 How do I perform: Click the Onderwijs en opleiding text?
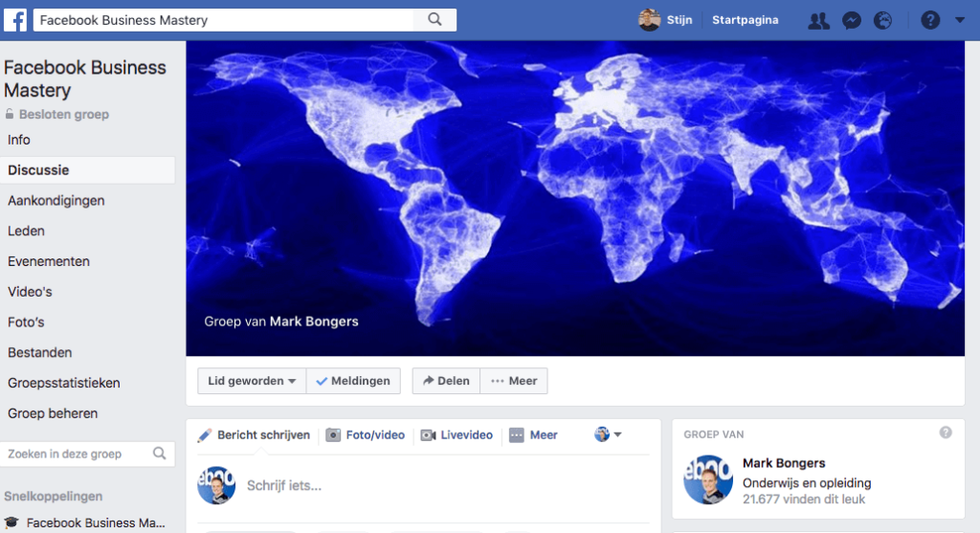[x=807, y=483]
